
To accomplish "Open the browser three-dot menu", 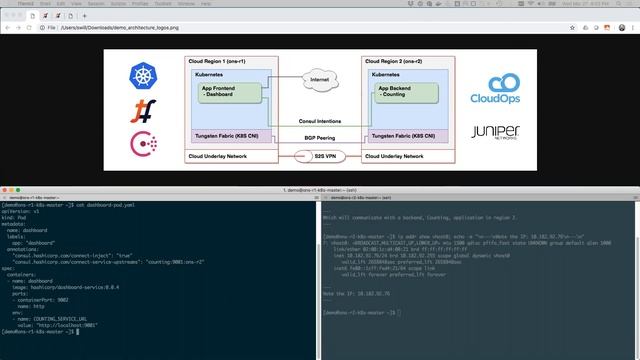I will pos(633,28).
